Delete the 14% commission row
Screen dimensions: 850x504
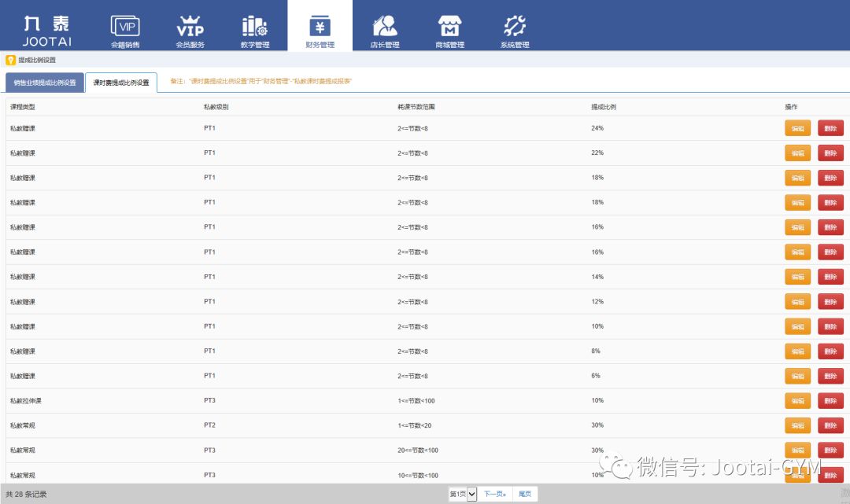pos(830,277)
